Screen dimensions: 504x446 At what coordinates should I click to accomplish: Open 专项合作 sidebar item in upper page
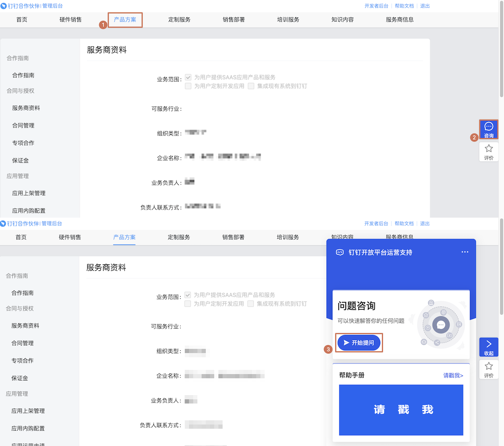[23, 143]
